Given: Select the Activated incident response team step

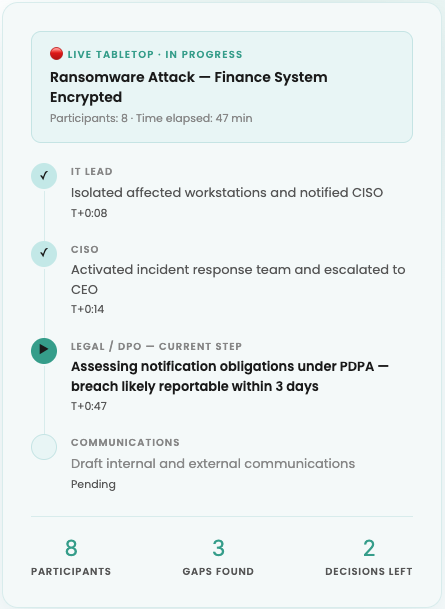Looking at the screenshot, I should (x=238, y=279).
